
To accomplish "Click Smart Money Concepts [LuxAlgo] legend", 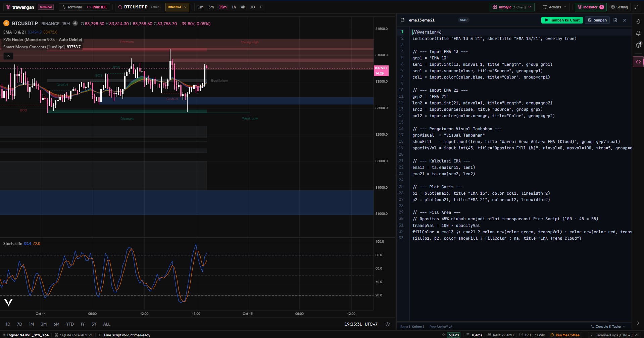I will pos(42,47).
